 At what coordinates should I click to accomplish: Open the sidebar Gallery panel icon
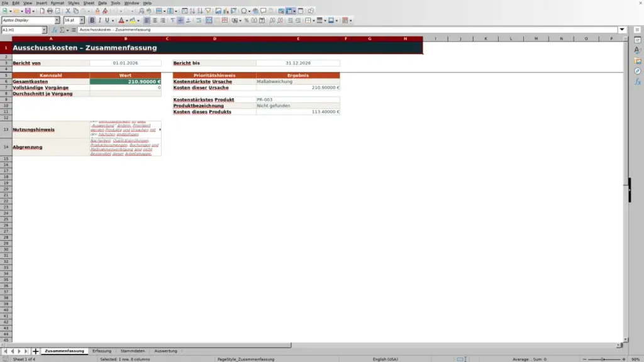(x=638, y=61)
